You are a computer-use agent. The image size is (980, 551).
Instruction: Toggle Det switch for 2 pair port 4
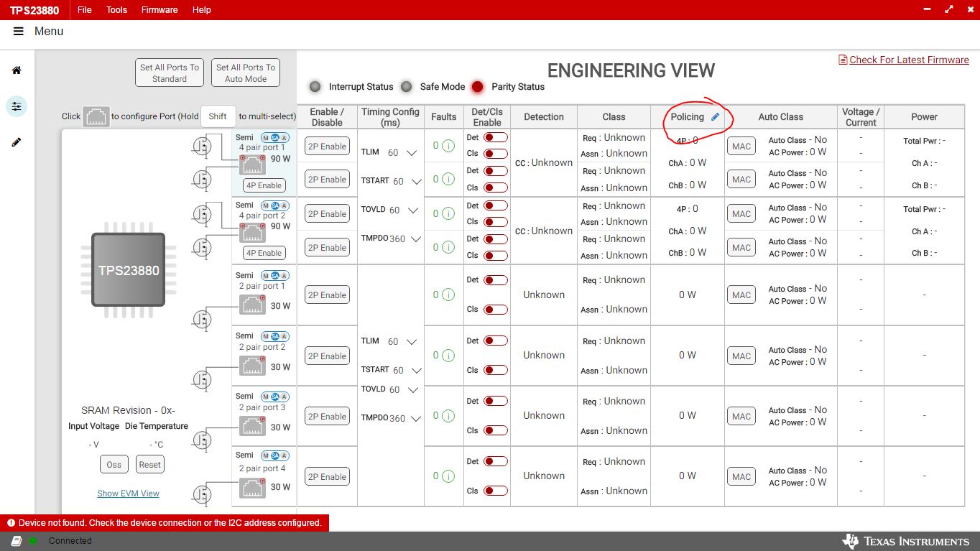tap(496, 461)
